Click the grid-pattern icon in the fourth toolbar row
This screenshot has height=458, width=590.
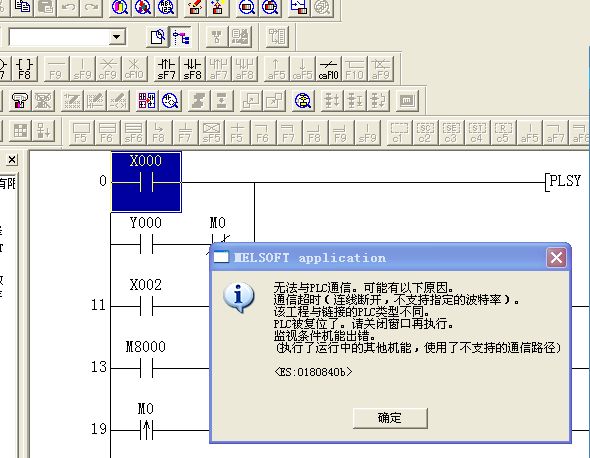146,100
